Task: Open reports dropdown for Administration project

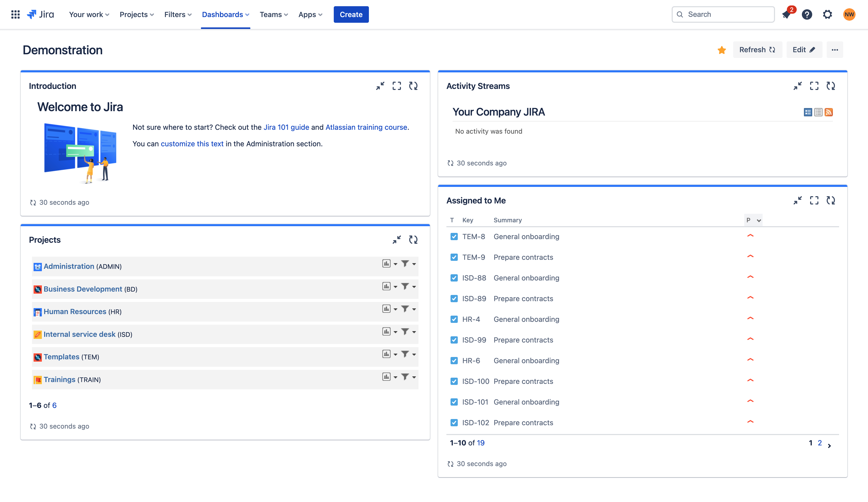Action: (390, 264)
